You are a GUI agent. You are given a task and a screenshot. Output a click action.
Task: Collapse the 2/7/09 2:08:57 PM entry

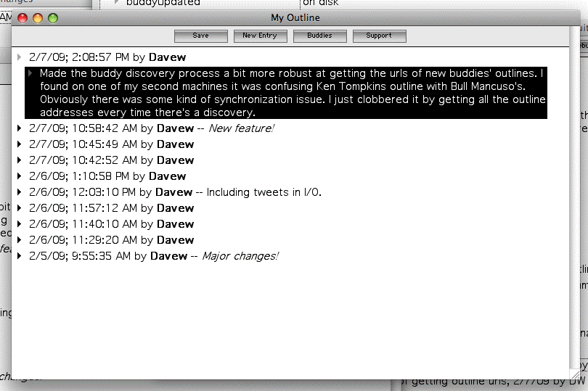tap(20, 57)
